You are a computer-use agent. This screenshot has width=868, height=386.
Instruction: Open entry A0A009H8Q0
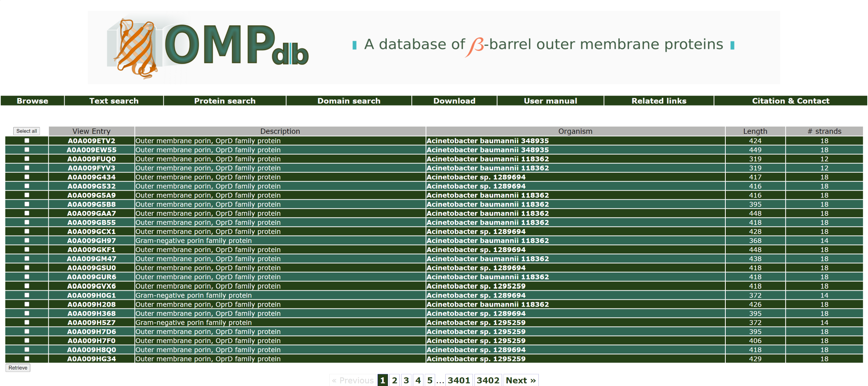pyautogui.click(x=92, y=350)
